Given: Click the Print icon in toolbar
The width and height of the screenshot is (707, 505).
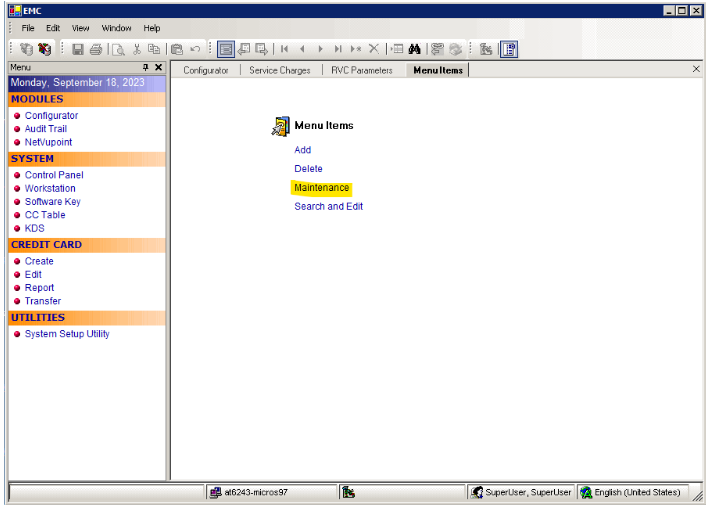Looking at the screenshot, I should click(95, 48).
